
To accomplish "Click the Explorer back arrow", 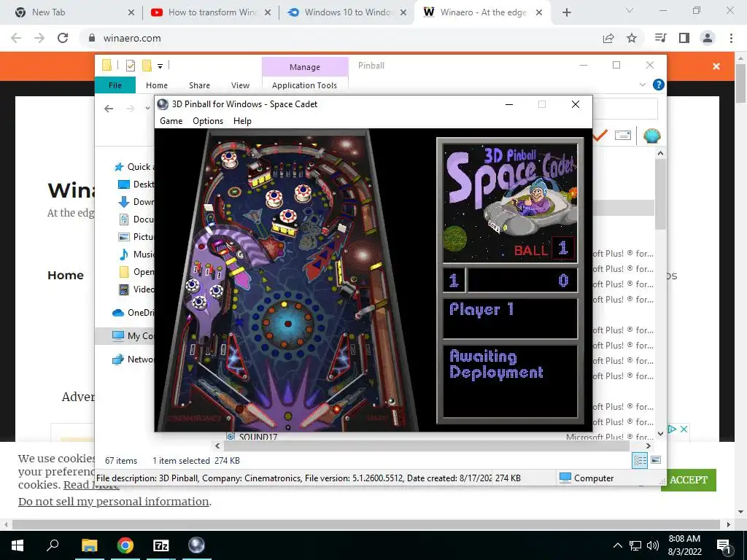I will tap(109, 109).
